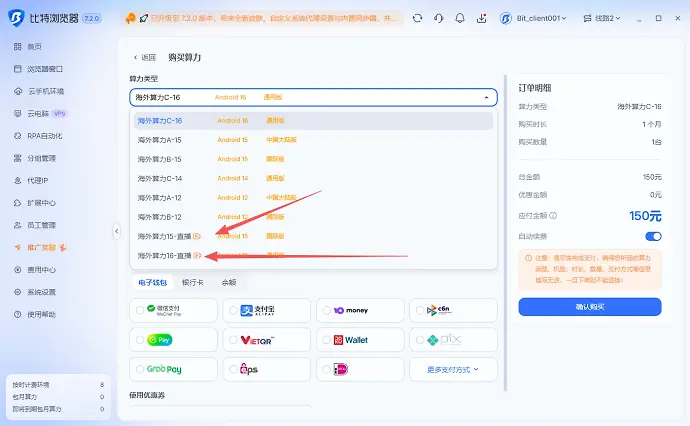
Task: Click the 即将到期包月算力 count row
Action: [x=58, y=409]
